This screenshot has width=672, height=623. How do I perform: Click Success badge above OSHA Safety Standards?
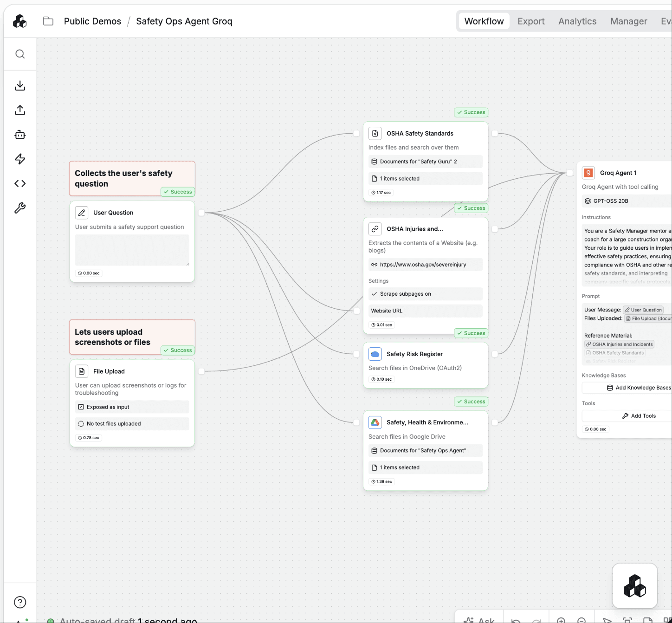pos(471,112)
